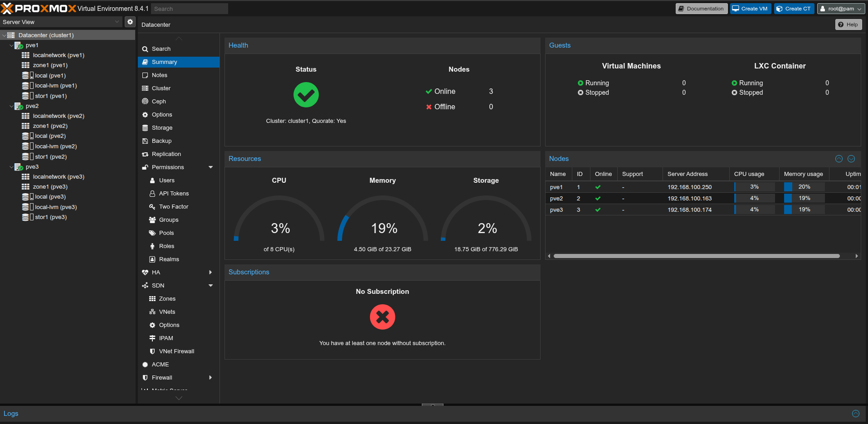This screenshot has width=868, height=424.
Task: Click the gear icon beside Server View
Action: pyautogui.click(x=130, y=22)
